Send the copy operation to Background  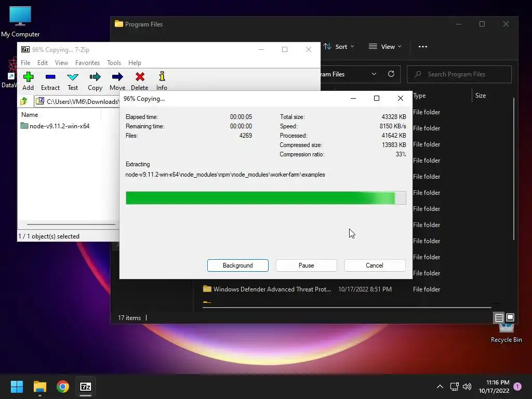238,265
